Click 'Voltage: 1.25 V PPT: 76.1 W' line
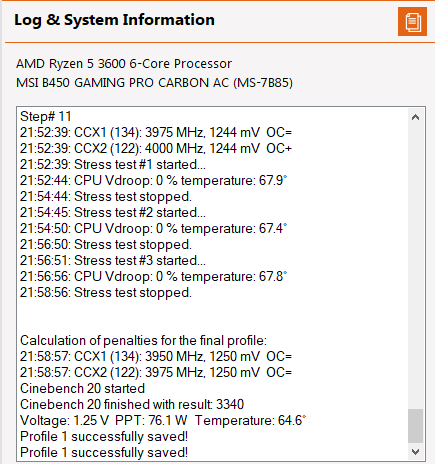Image resolution: width=435 pixels, height=464 pixels. point(163,420)
